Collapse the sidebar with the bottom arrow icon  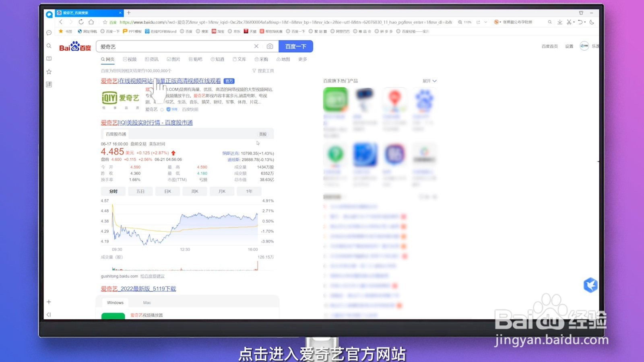[49, 315]
